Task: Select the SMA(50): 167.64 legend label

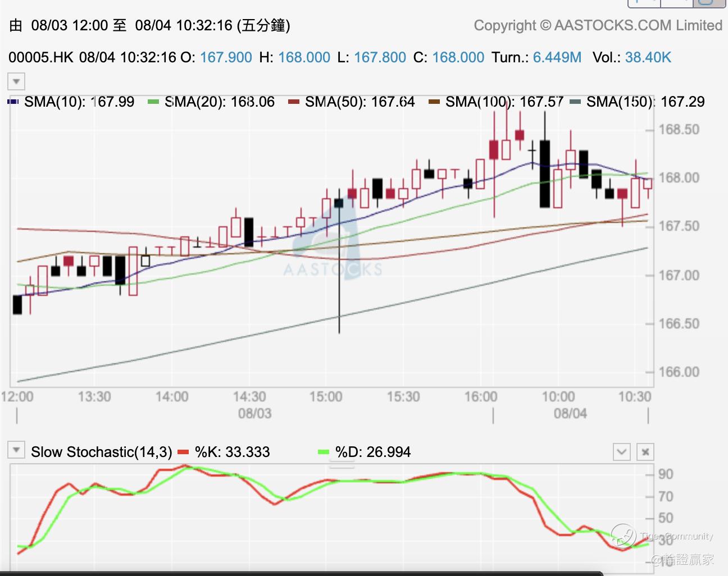Action: click(360, 102)
